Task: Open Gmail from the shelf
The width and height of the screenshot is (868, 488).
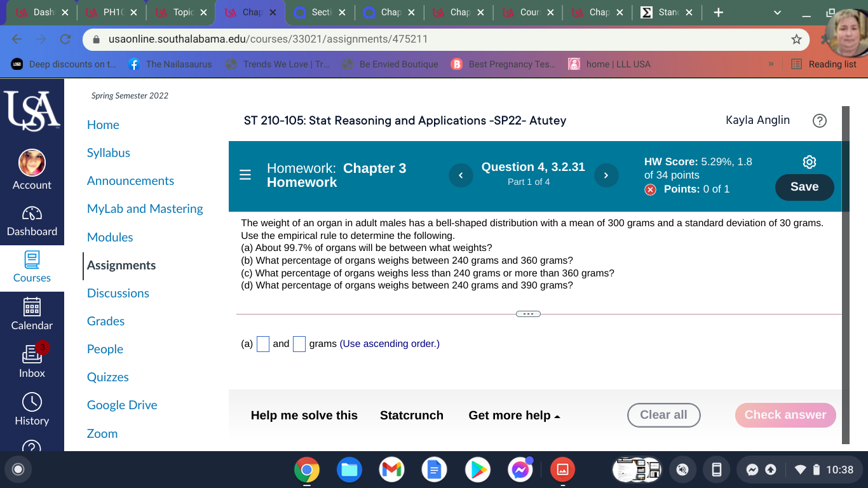Action: point(392,470)
